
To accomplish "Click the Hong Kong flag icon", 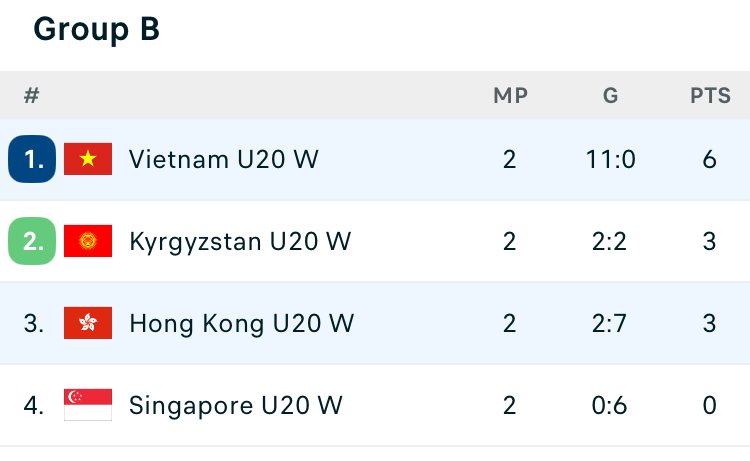I will click(88, 323).
